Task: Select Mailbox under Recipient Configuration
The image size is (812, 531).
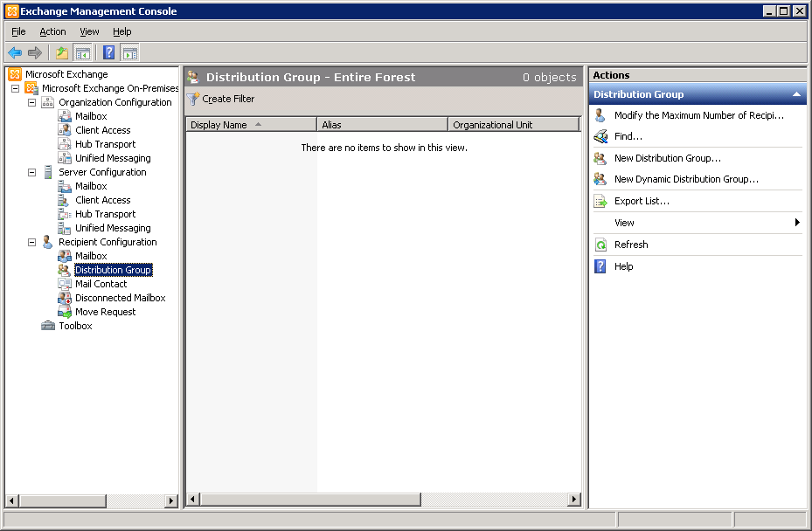Action: point(91,256)
